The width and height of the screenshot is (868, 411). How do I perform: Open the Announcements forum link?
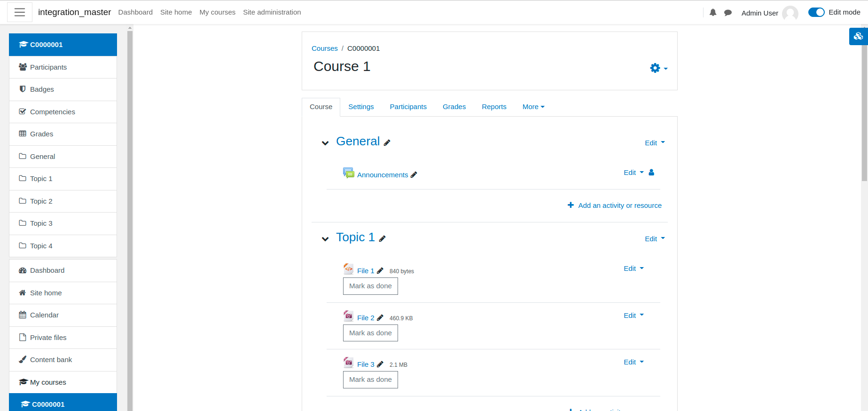pos(383,175)
